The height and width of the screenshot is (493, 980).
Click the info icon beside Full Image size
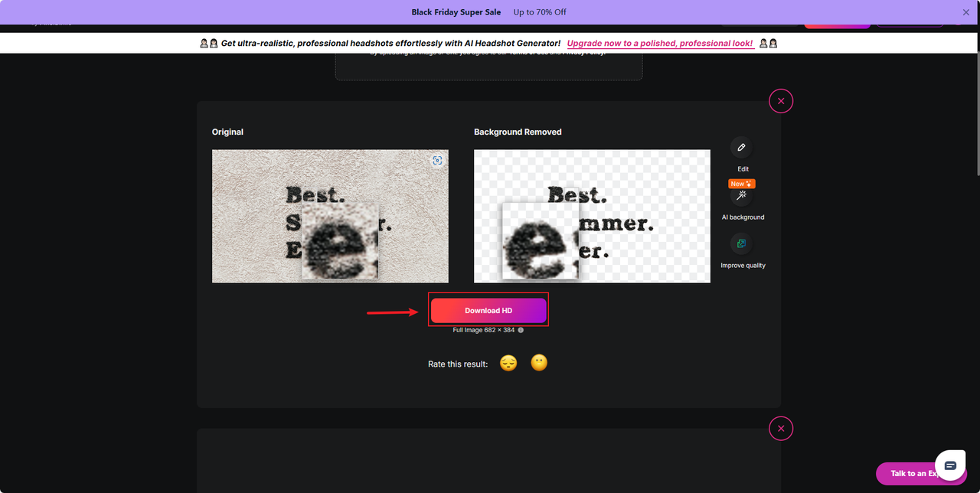click(x=521, y=330)
